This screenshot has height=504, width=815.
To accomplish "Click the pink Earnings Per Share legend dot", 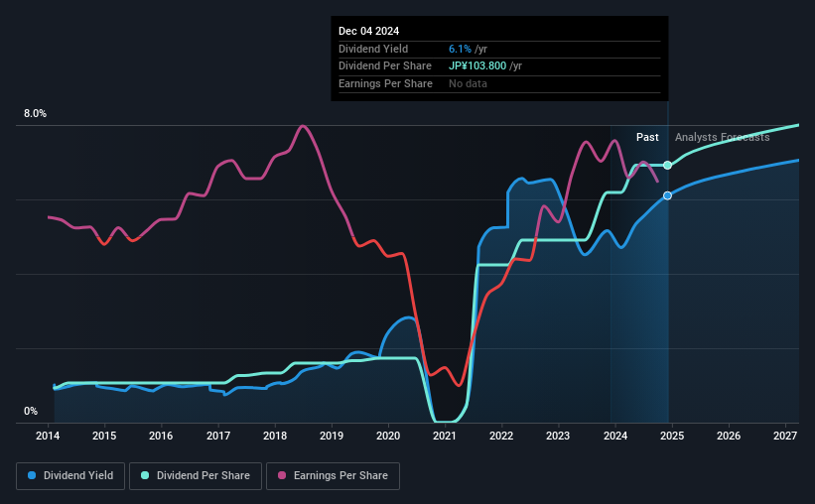I will pos(282,475).
